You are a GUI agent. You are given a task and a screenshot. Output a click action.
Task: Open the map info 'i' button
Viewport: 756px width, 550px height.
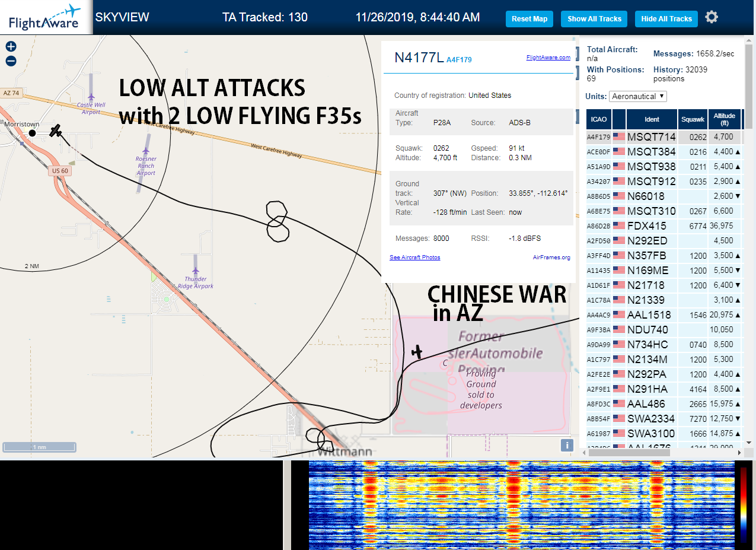click(566, 446)
